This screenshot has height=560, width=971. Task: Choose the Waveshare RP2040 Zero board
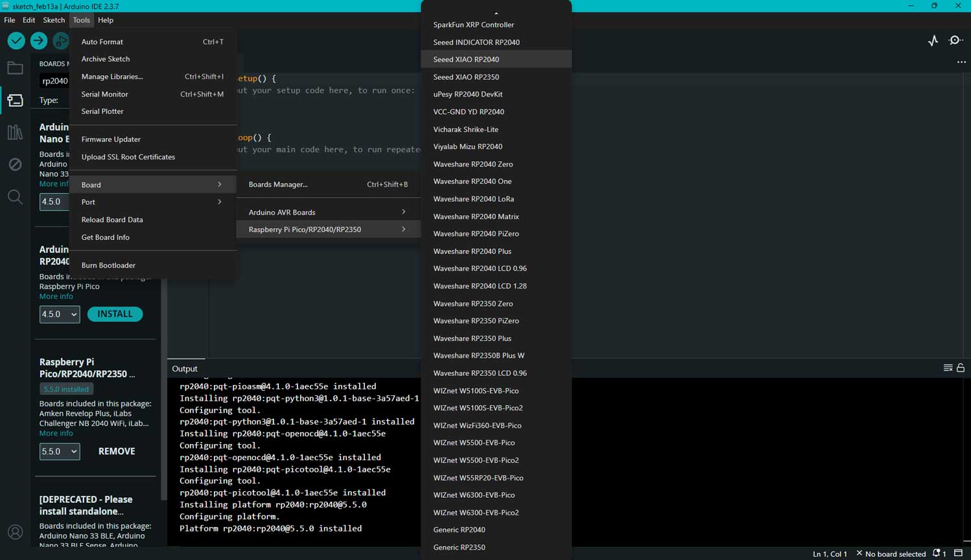point(497,165)
